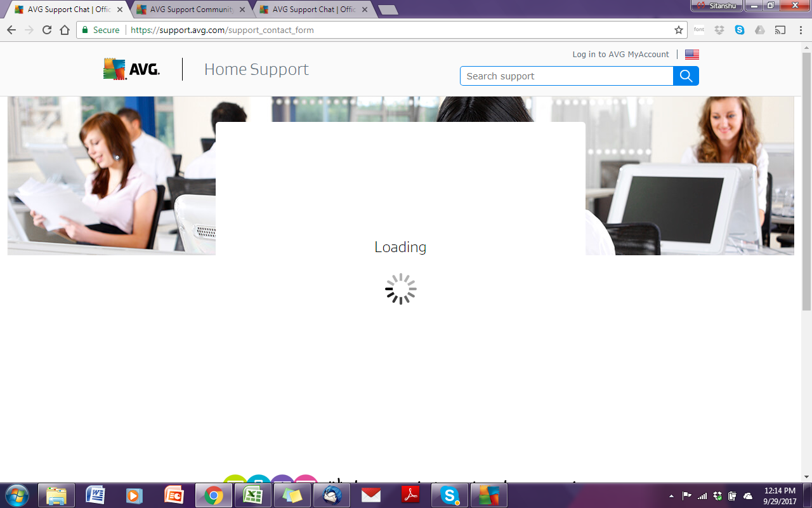Open the US flag language selector

click(692, 55)
